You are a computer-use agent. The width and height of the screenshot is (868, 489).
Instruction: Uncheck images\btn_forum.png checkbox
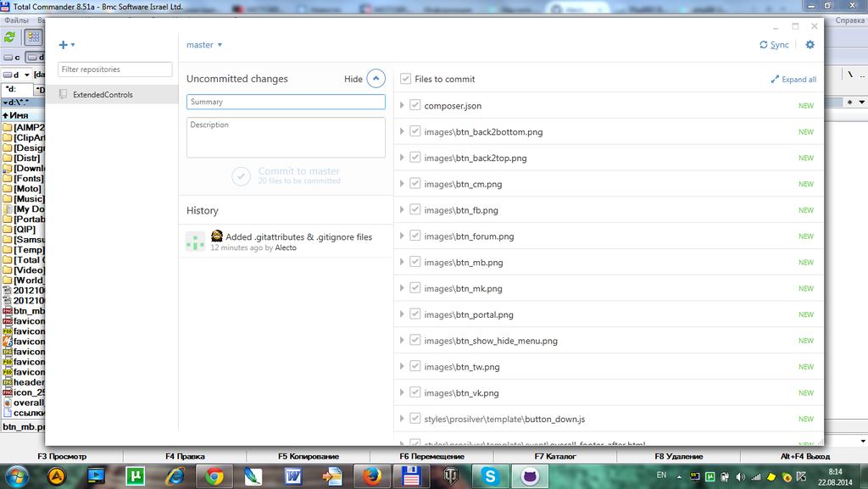[x=415, y=236]
